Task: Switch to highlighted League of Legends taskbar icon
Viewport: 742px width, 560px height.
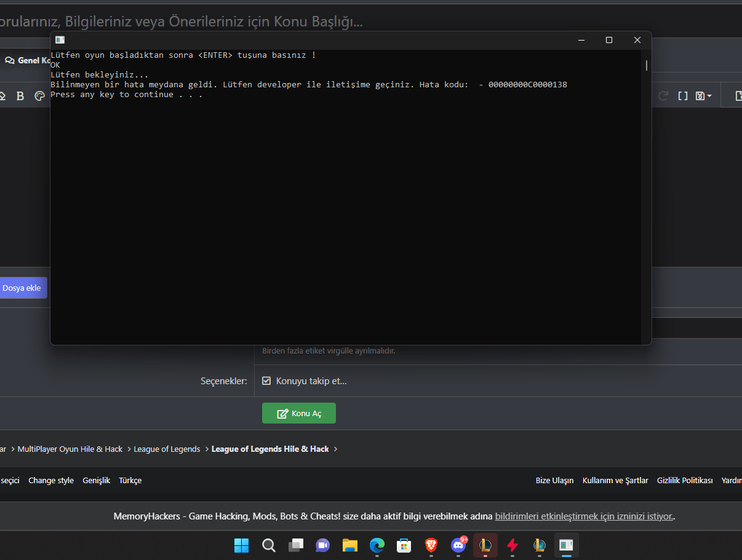Action: (485, 545)
